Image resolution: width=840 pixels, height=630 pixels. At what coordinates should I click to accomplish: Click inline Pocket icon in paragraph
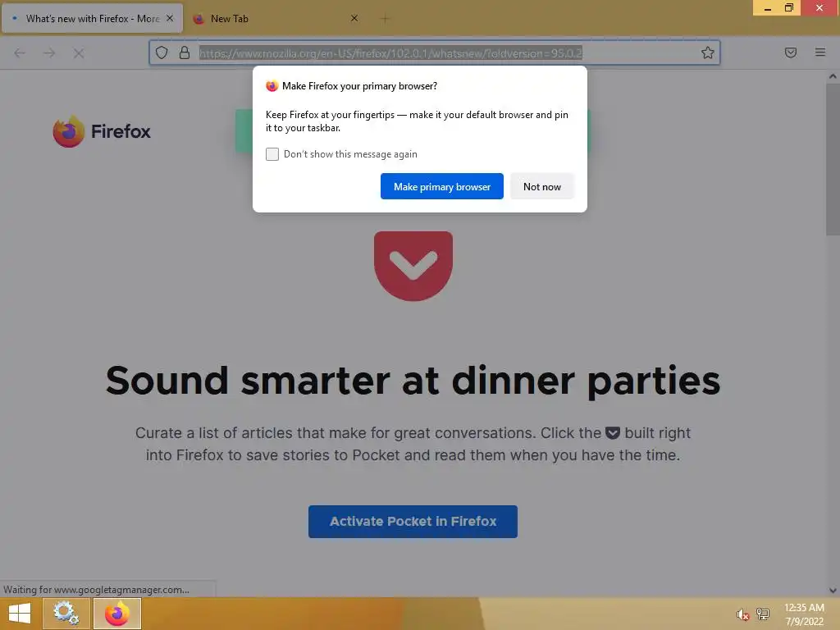pos(612,433)
